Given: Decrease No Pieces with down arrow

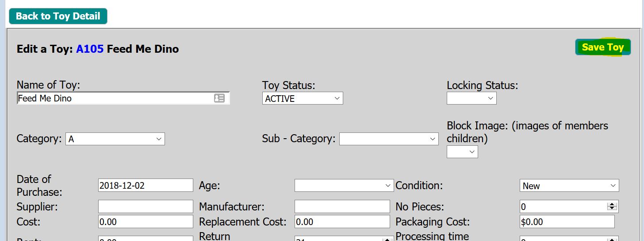Looking at the screenshot, I should 612,209.
